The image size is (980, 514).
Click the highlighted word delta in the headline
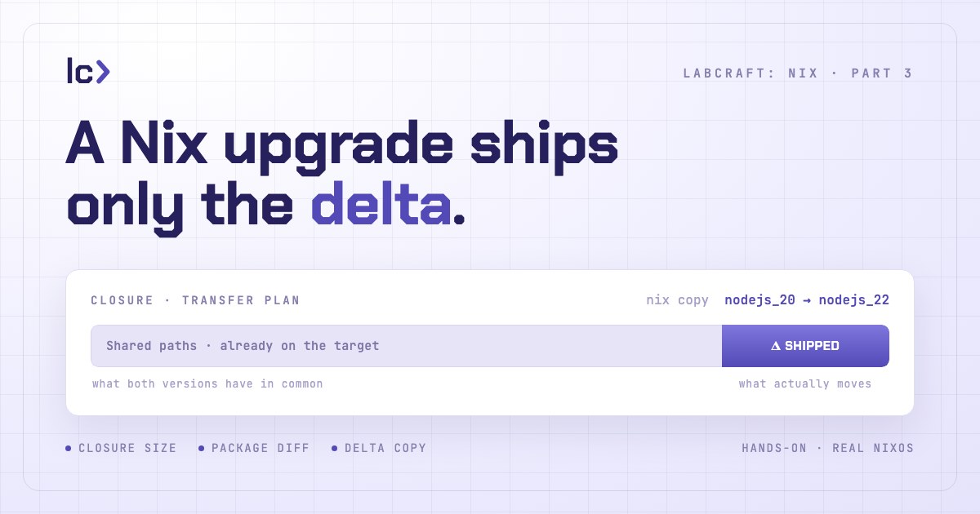click(381, 204)
